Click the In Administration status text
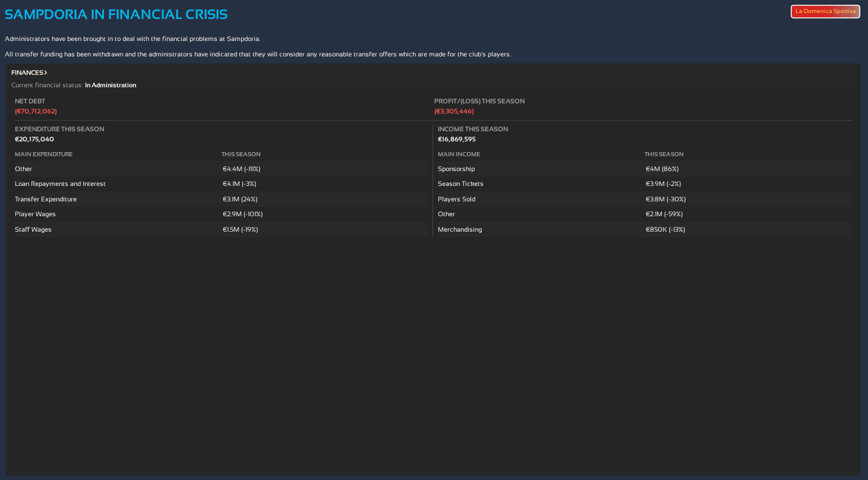 111,86
